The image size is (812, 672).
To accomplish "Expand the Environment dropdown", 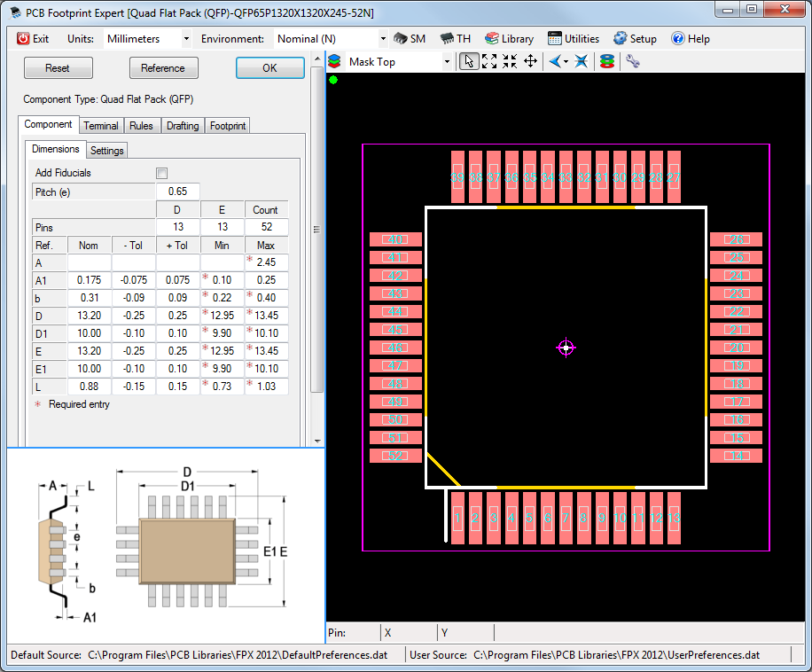I will 382,39.
